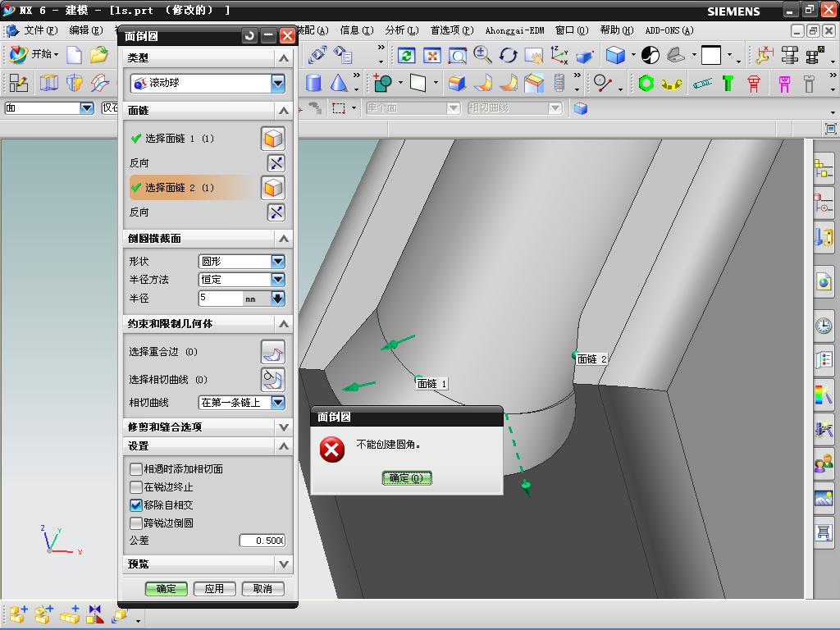Screen dimensions: 840x630
Task: Click the cone primitive icon
Action: (x=338, y=83)
